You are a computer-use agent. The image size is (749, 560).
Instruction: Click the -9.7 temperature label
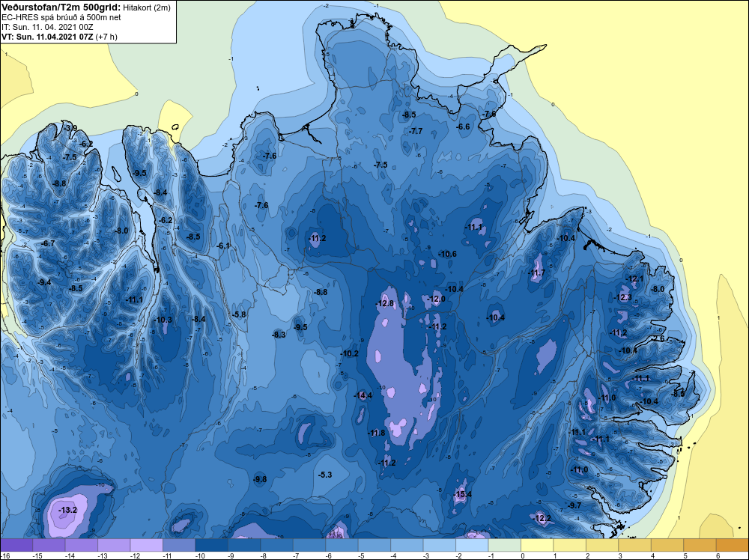tap(574, 505)
